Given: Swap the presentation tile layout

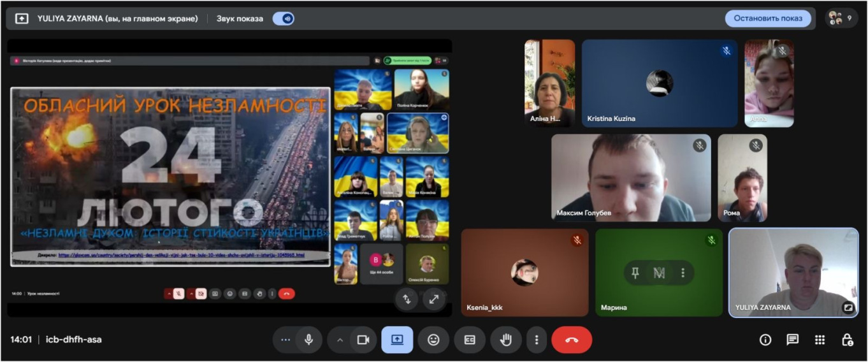Looking at the screenshot, I should pyautogui.click(x=407, y=299).
